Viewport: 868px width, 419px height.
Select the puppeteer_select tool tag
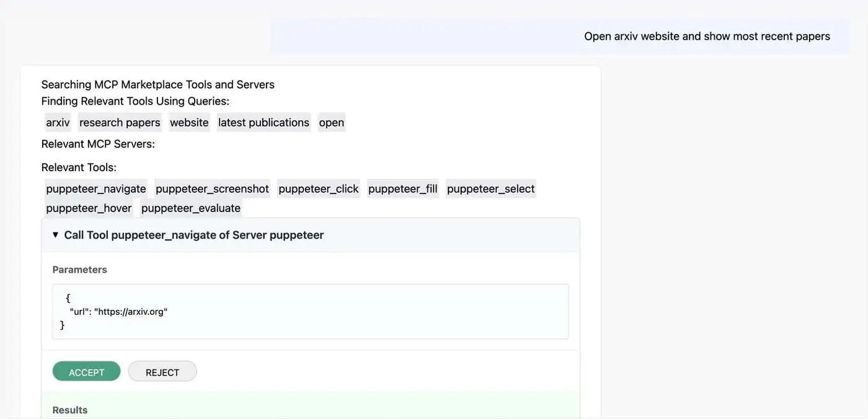coord(491,189)
